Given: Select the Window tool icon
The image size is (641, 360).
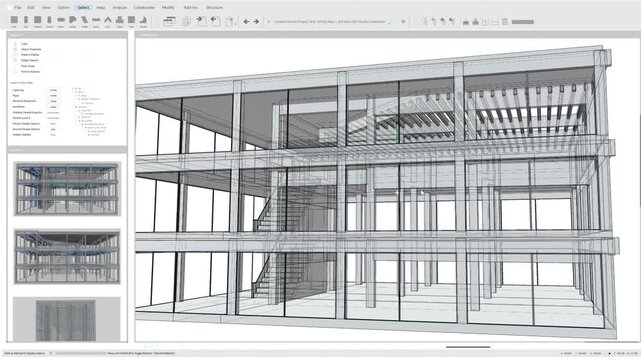Looking at the screenshot, I should (x=38, y=20).
